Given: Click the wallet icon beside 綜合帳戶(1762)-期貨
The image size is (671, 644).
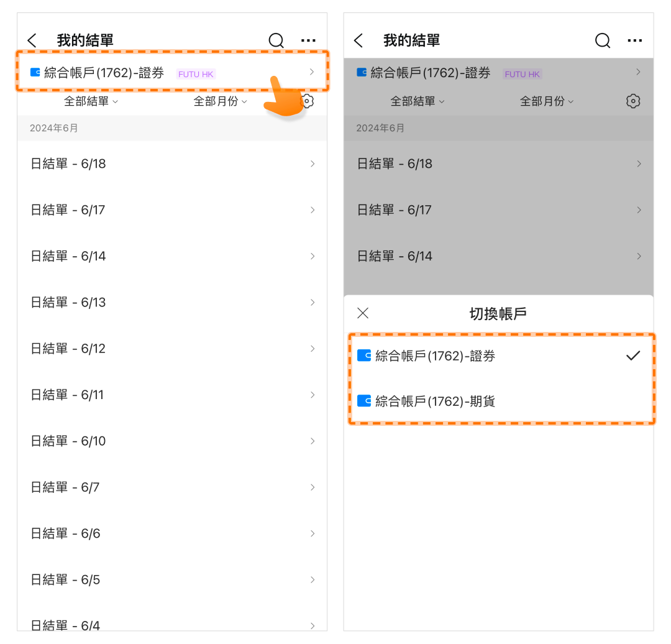Looking at the screenshot, I should [364, 401].
